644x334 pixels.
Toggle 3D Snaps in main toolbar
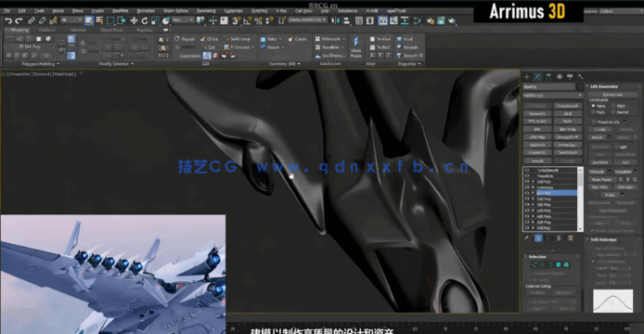coord(236,20)
